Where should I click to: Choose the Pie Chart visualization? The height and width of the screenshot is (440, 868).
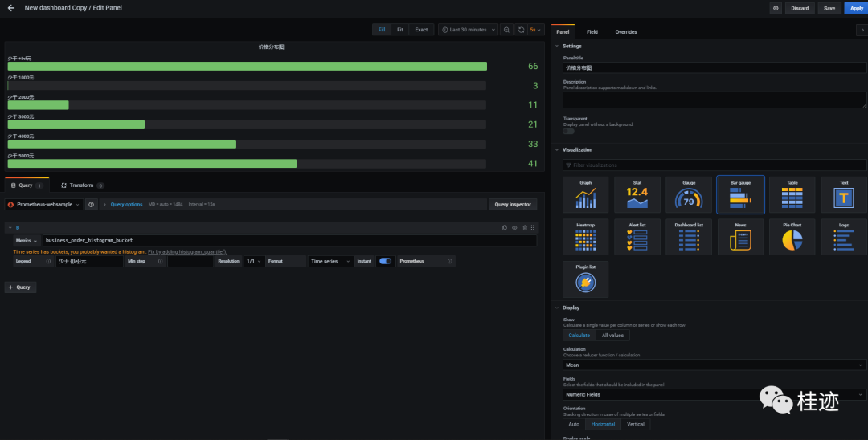(x=792, y=237)
